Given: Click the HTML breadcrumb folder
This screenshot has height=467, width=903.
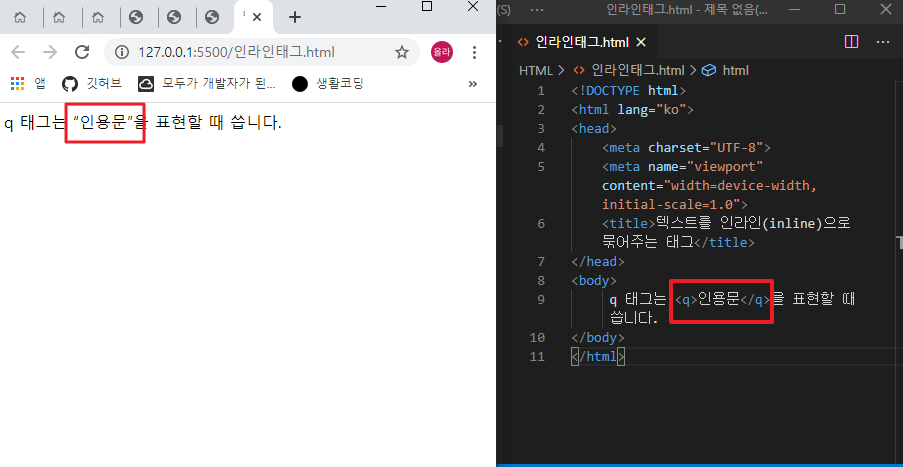Looking at the screenshot, I should click(536, 70).
